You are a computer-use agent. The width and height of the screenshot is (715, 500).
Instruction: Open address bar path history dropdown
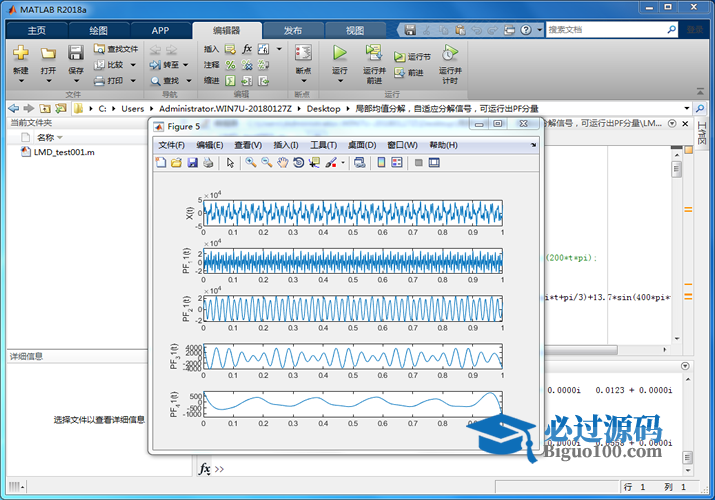tap(686, 108)
